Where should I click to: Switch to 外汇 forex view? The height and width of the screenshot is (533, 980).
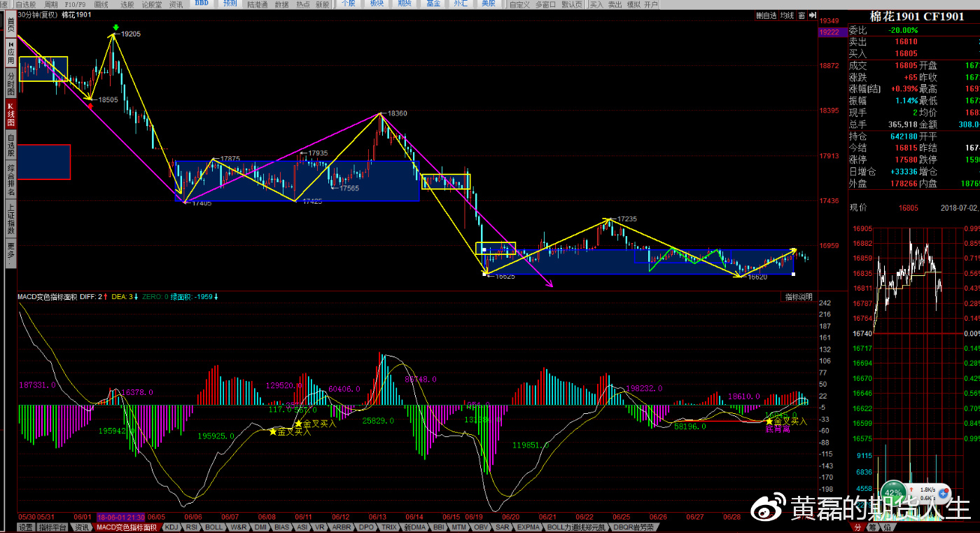point(460,4)
